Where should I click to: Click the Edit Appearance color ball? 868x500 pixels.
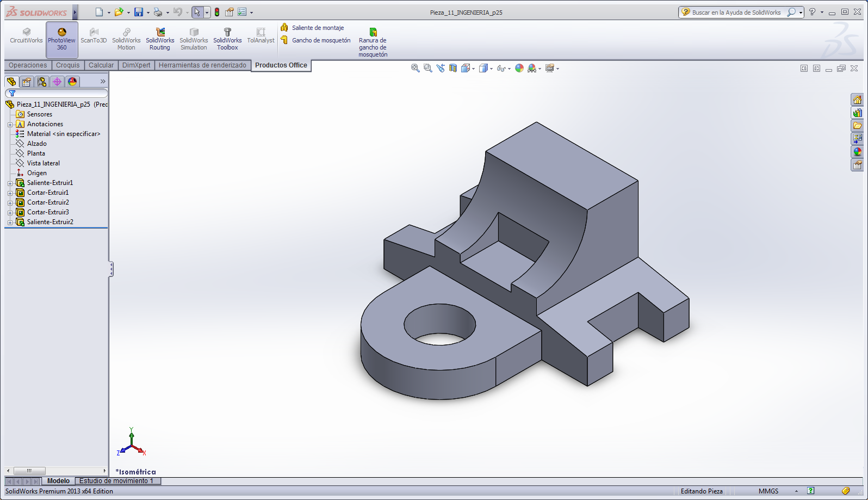coord(519,68)
